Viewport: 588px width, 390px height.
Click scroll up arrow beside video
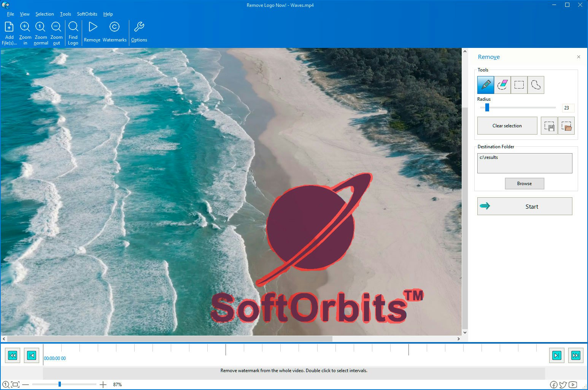[465, 52]
